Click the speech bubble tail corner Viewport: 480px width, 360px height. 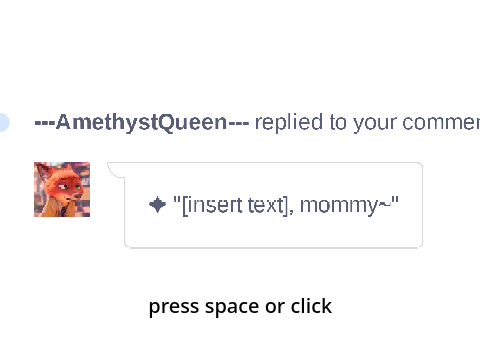click(x=116, y=170)
